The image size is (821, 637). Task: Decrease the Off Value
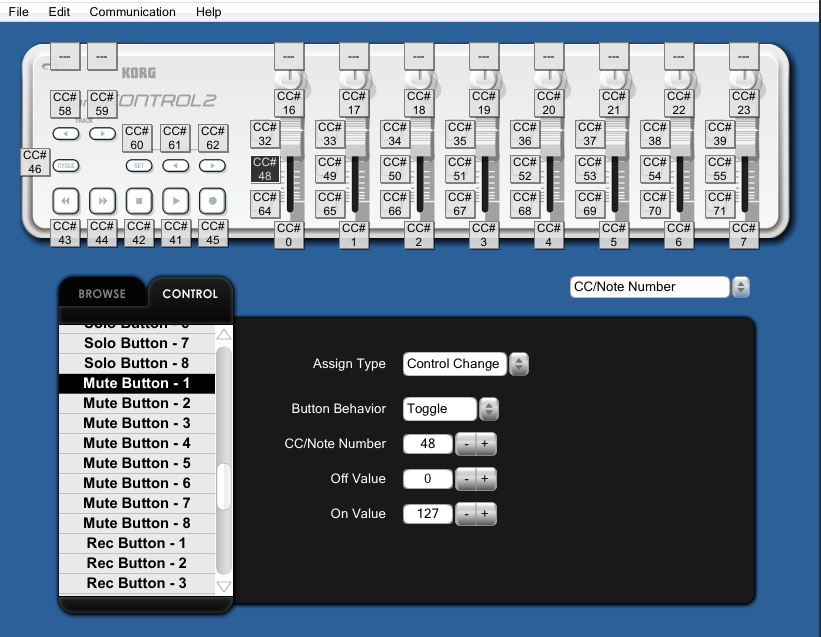coord(466,479)
